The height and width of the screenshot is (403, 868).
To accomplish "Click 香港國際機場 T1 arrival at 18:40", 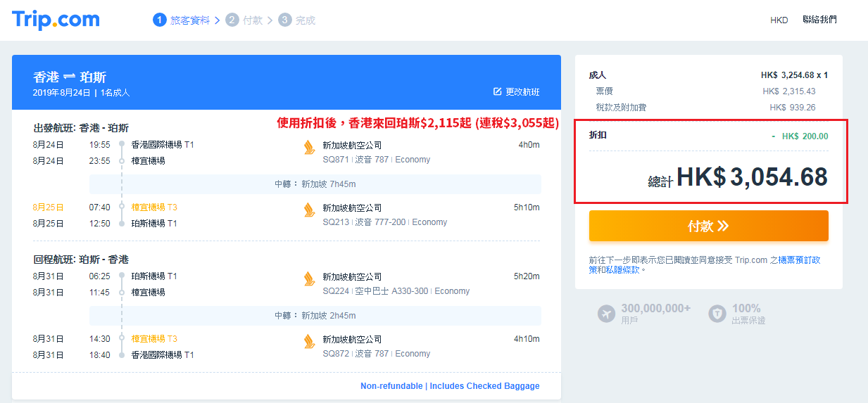I will point(163,355).
